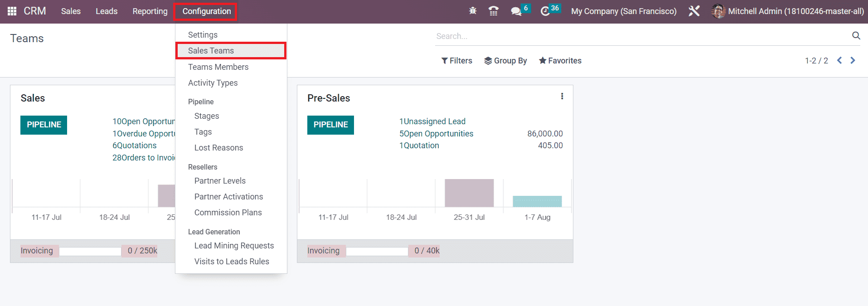Expand the Group By dropdown
868x306 pixels.
pos(505,61)
